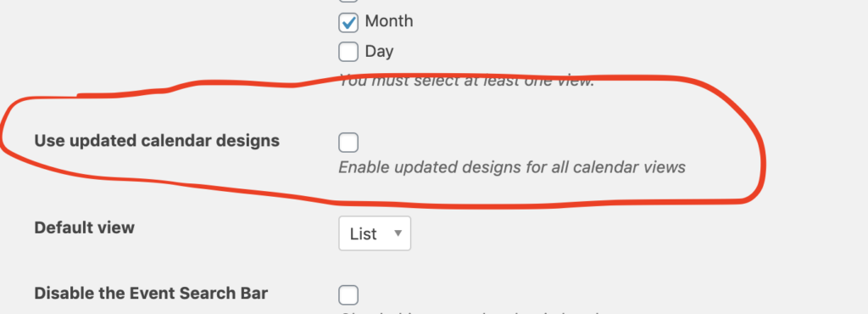
Task: Select the Use updated calendar designs heading
Action: coord(157,141)
